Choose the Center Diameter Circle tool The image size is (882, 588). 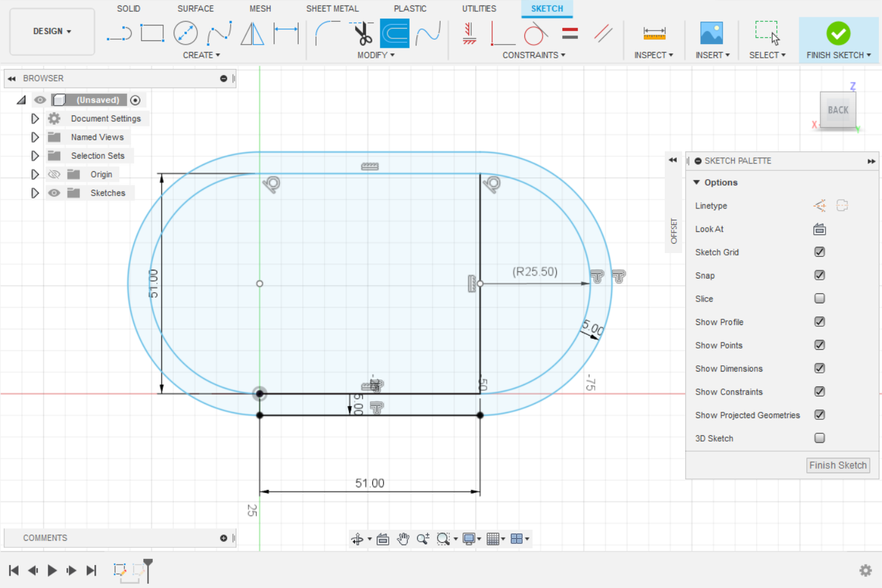[x=186, y=33]
